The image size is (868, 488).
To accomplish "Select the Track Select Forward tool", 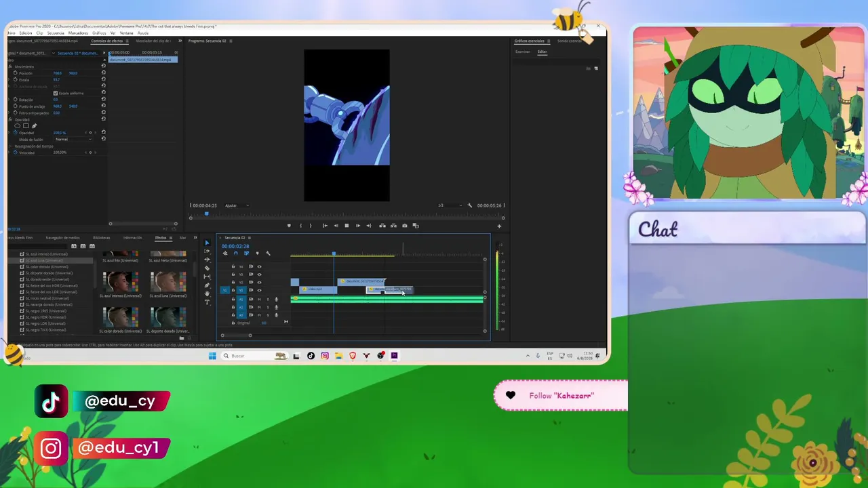I will click(x=207, y=251).
